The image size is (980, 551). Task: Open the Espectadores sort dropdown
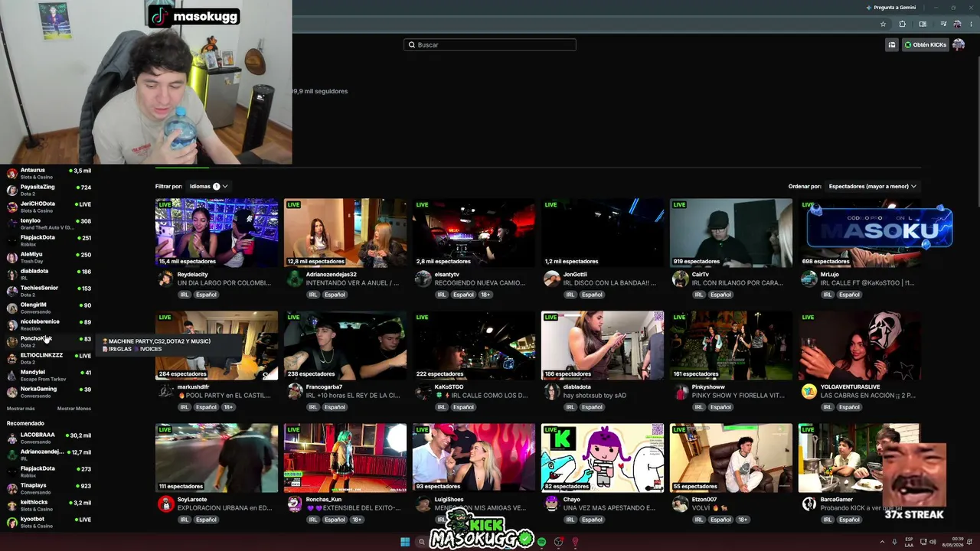(x=872, y=186)
